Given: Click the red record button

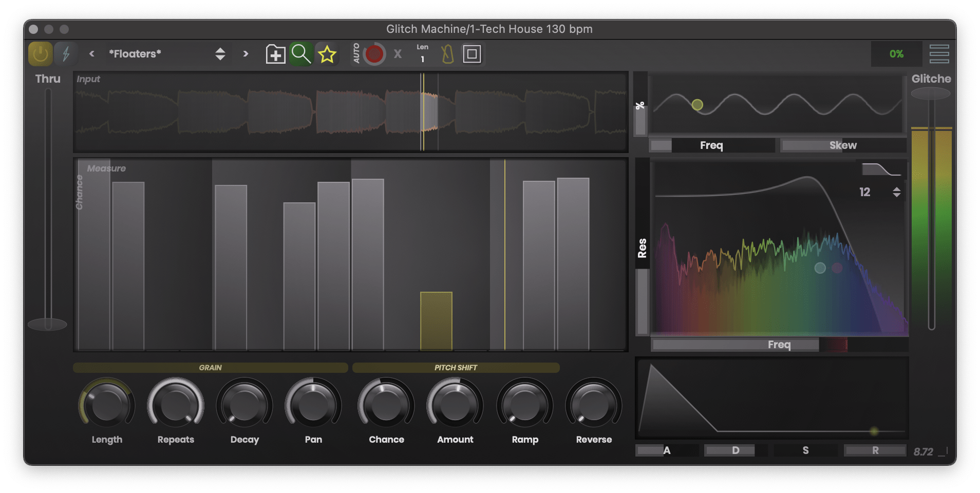Looking at the screenshot, I should (x=374, y=54).
